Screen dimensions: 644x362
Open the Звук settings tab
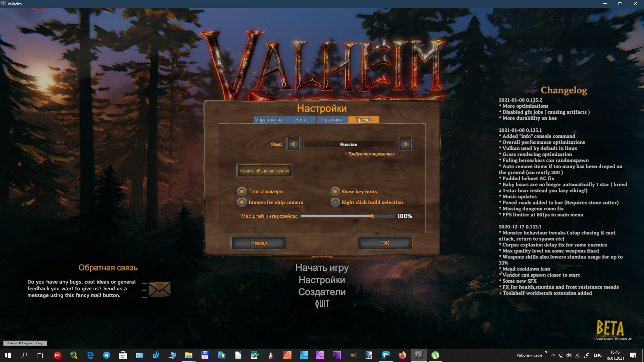tap(301, 120)
